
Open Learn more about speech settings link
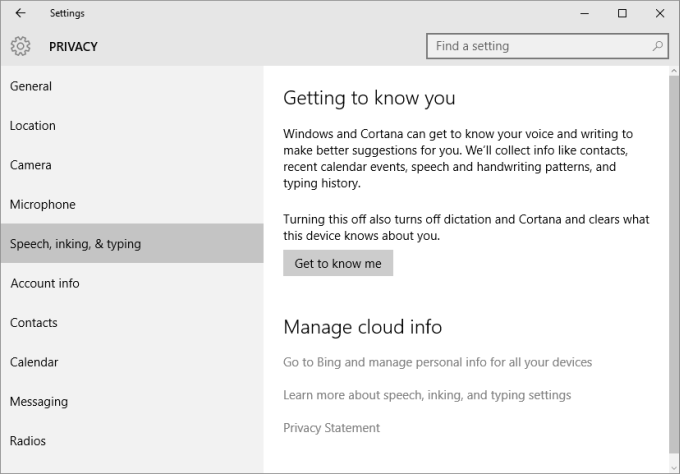point(427,395)
